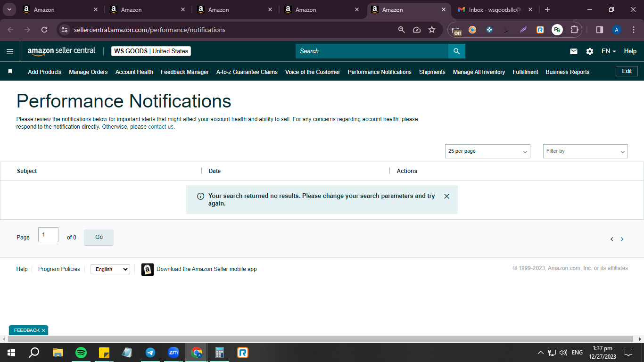Open Spotify from the taskbar

(x=81, y=353)
